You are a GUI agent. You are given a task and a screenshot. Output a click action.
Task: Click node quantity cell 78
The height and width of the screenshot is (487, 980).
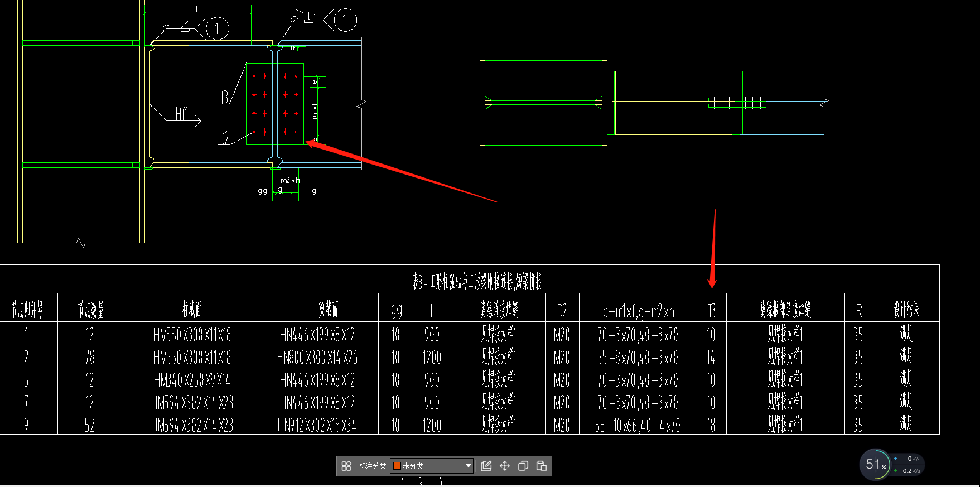(x=90, y=357)
